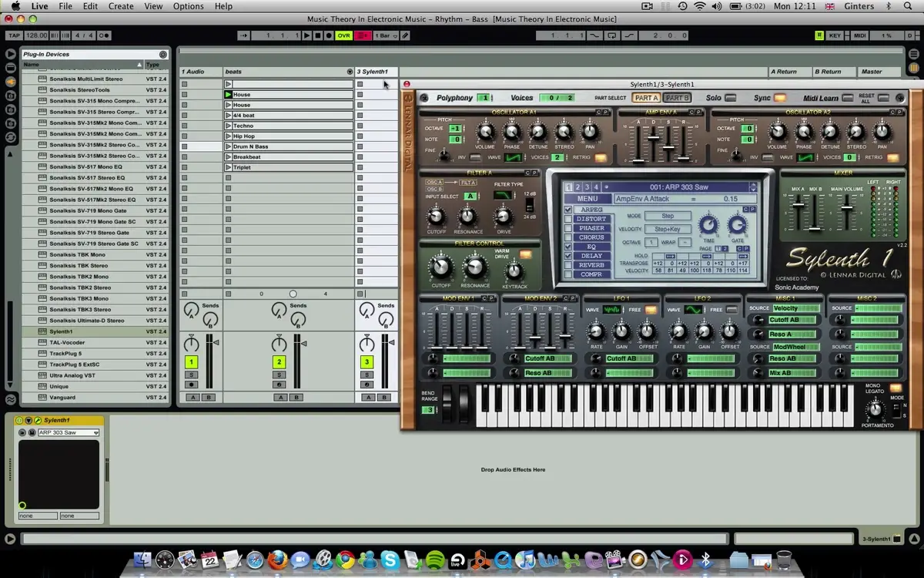924x578 pixels.
Task: Toggle the ARPEG checkbox in Sylenth1
Action: (568, 210)
